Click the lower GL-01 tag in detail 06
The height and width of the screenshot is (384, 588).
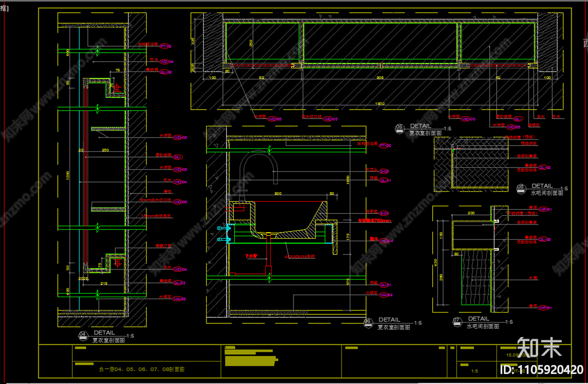click(385, 285)
